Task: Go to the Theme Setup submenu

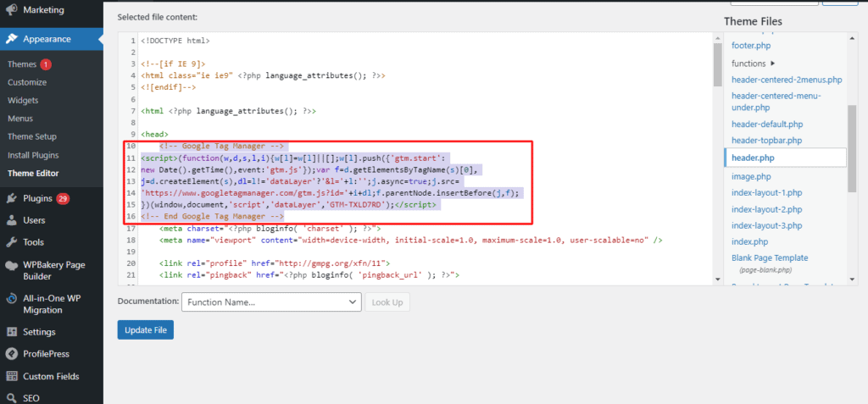Action: [32, 136]
